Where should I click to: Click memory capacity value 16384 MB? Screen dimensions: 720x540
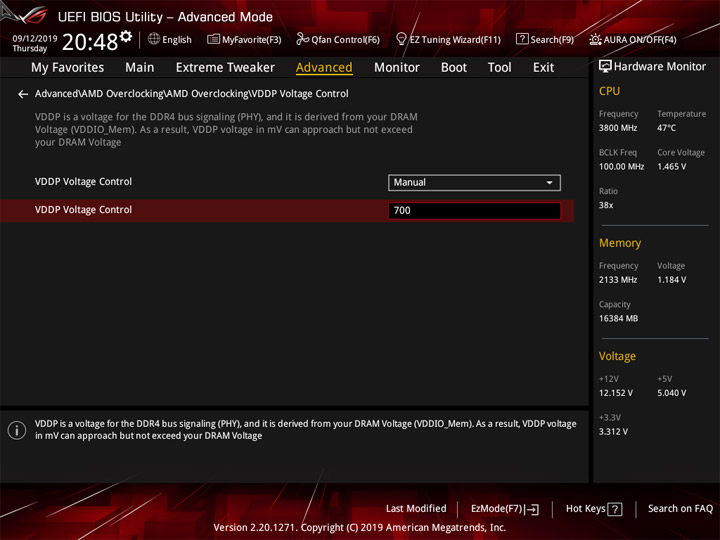[x=618, y=318]
